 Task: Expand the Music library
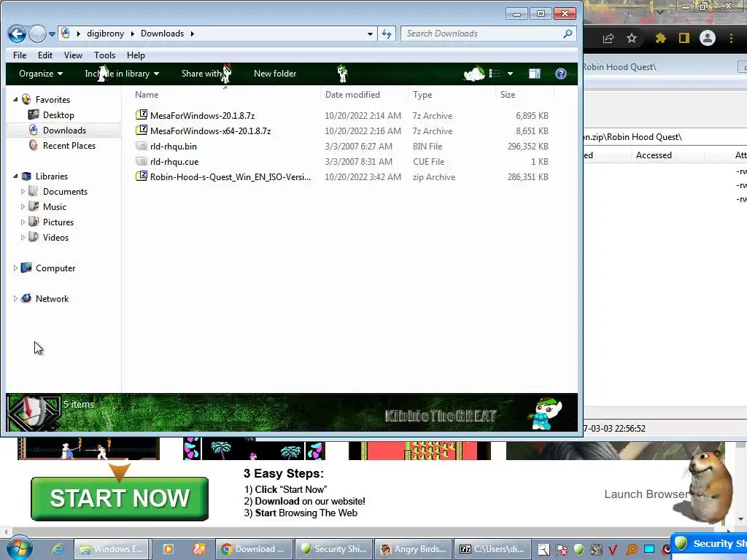coord(23,206)
